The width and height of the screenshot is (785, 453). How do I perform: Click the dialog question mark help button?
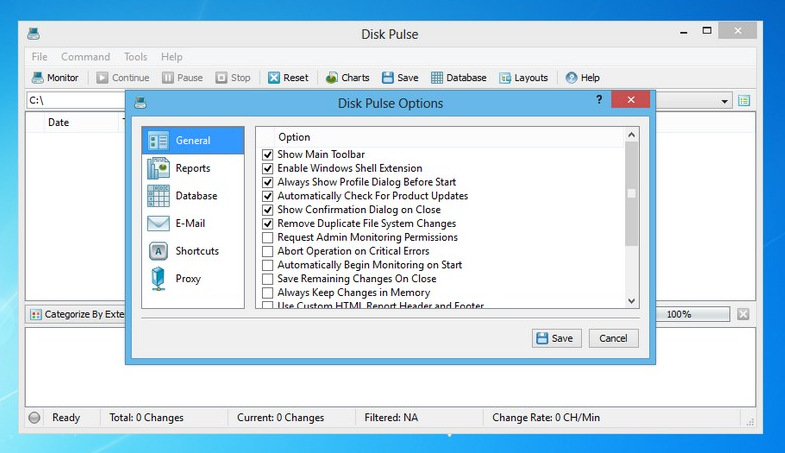[x=599, y=99]
